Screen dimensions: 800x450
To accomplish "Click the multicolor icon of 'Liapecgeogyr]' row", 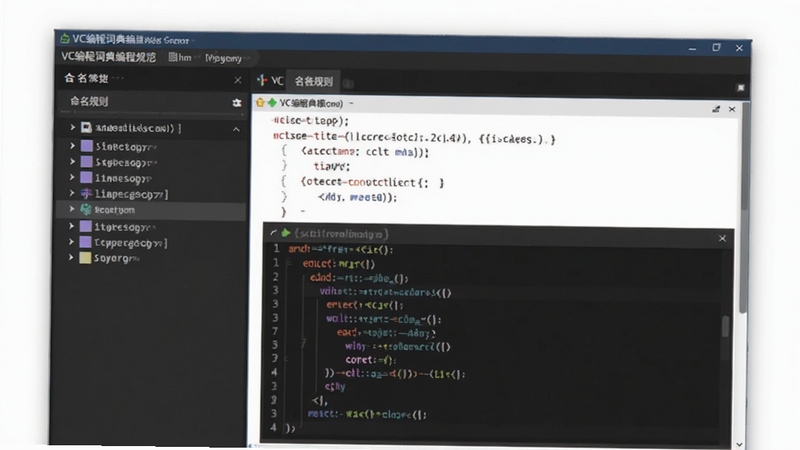I will pos(86,193).
